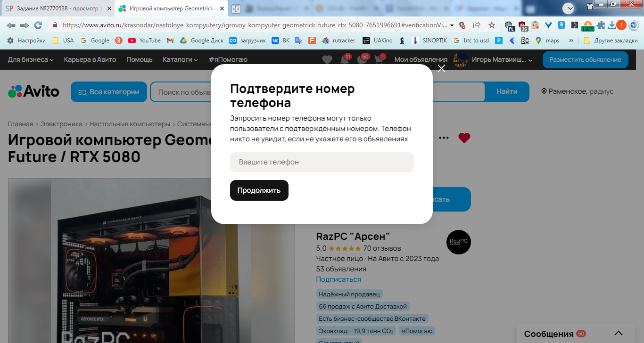Click the 'Введите телефон' phone input field
Image resolution: width=644 pixels, height=343 pixels.
tap(322, 162)
